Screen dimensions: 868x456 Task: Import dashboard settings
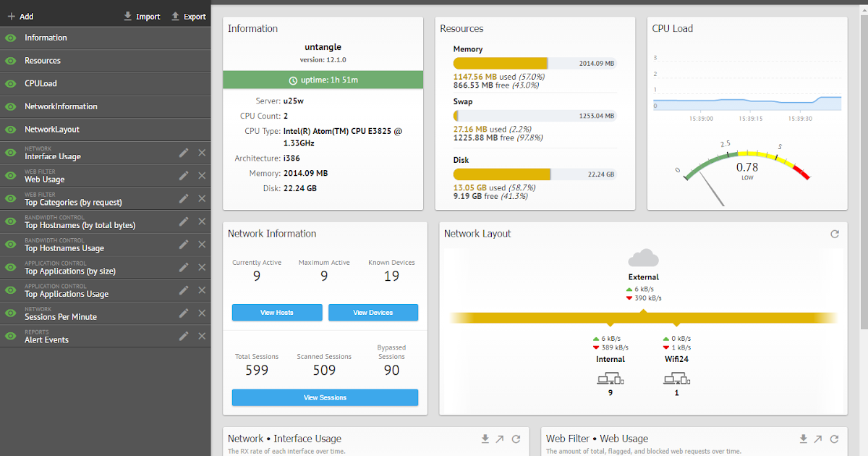[x=142, y=16]
